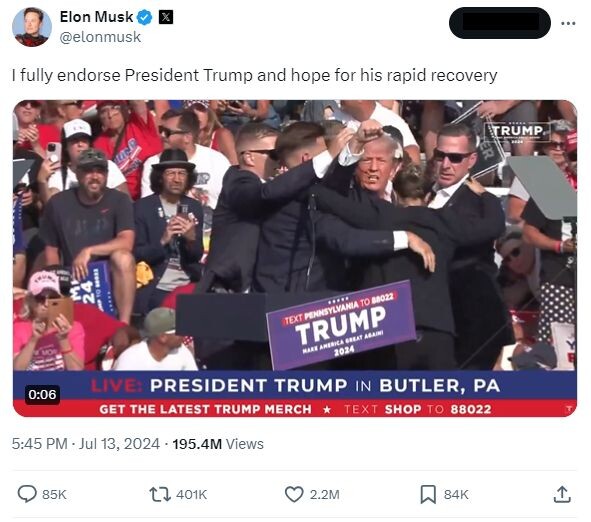The width and height of the screenshot is (591, 522).
Task: Click the 401K reposts count
Action: tap(191, 494)
